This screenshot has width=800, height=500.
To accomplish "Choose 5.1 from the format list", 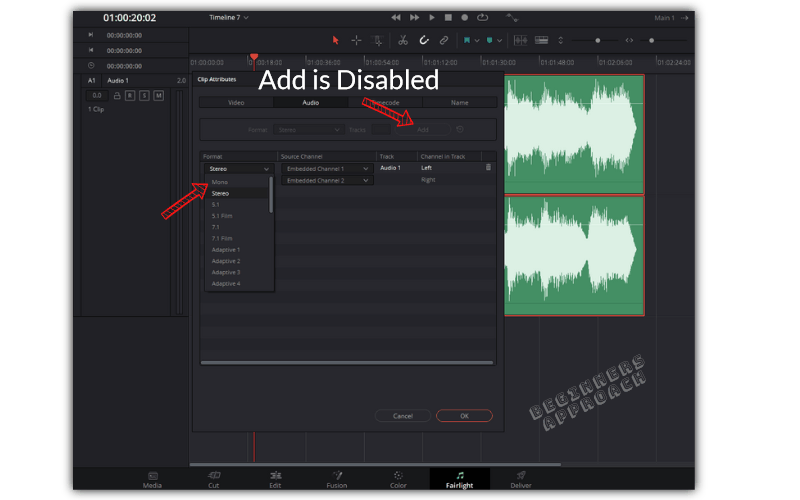I will click(237, 205).
